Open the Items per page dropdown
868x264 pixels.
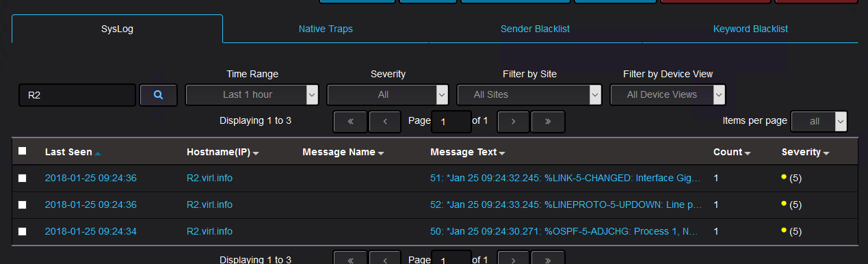tap(819, 121)
